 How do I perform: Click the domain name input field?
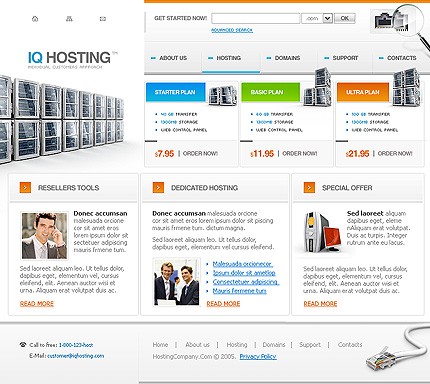256,18
